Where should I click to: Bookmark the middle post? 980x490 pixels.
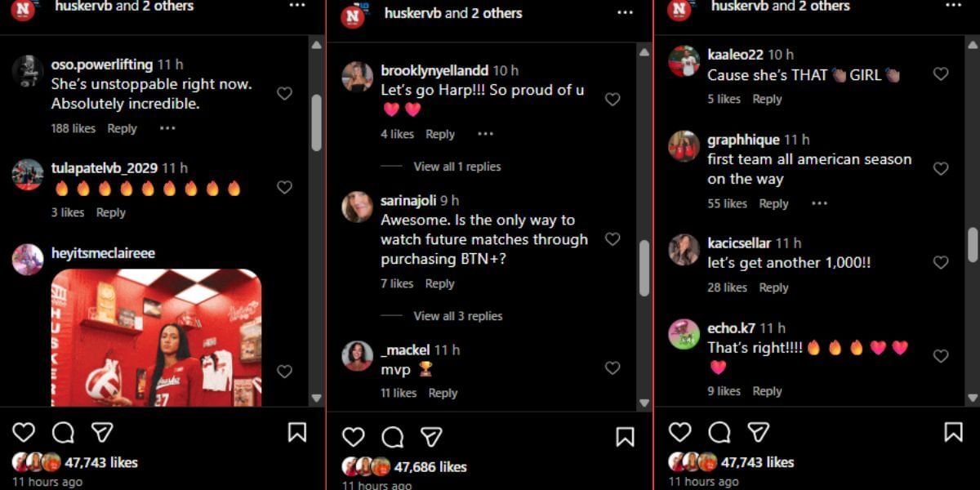click(625, 437)
